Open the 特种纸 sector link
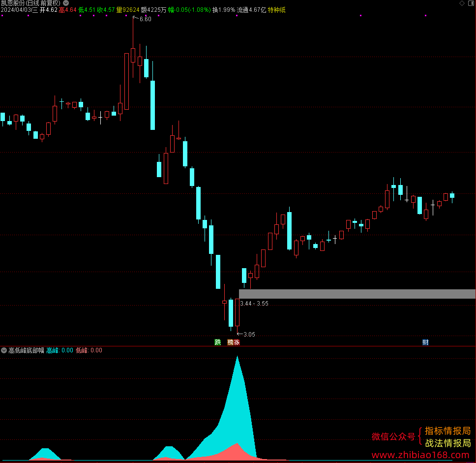 [276, 10]
